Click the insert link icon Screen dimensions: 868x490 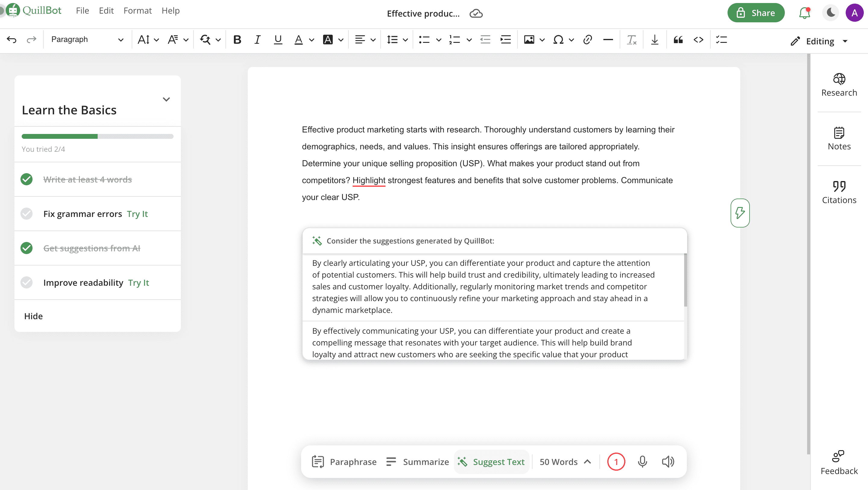pos(587,40)
